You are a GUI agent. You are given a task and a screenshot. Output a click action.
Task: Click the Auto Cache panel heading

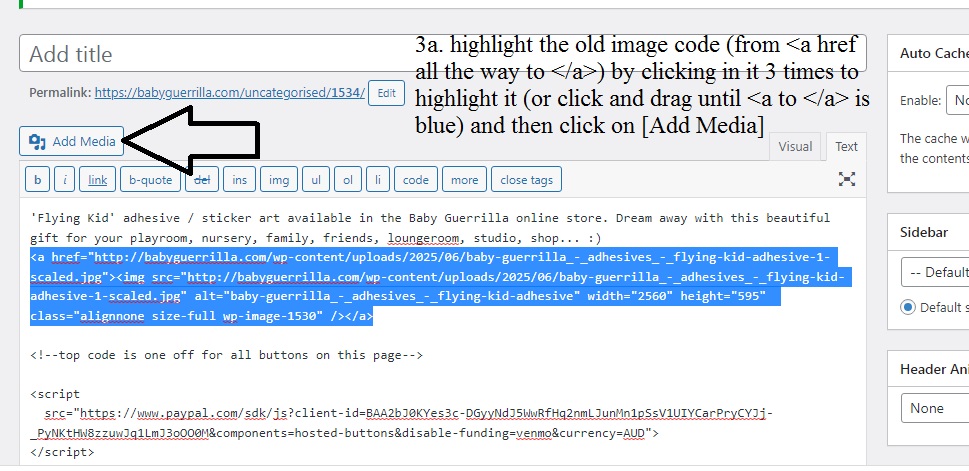[x=934, y=53]
